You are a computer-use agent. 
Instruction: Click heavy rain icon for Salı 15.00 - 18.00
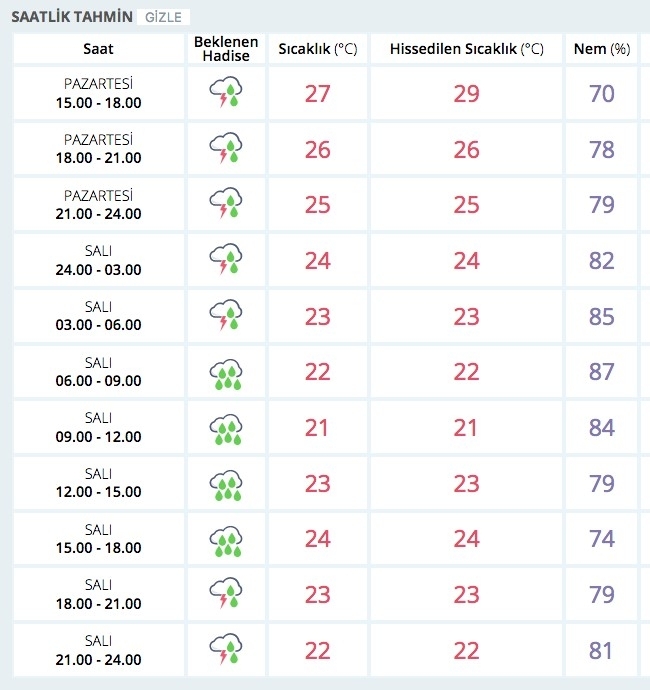point(226,539)
